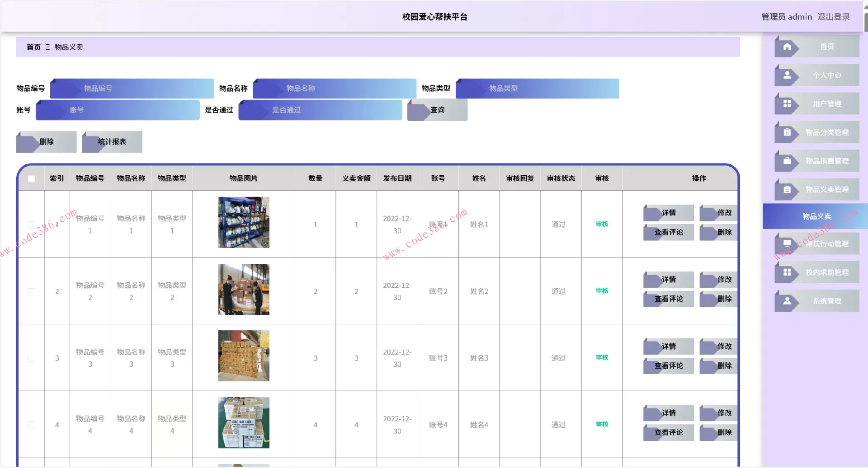
Task: Click 查看评论 for row 4
Action: pyautogui.click(x=668, y=432)
